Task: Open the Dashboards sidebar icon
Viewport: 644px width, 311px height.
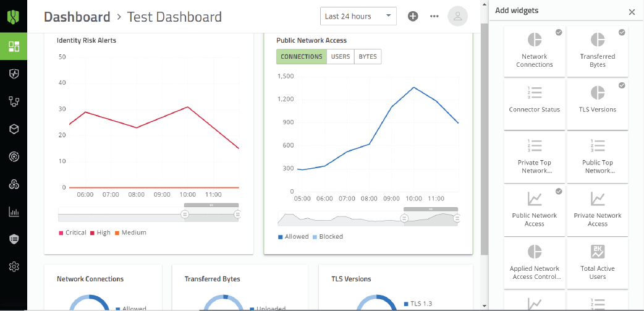Action: click(14, 46)
